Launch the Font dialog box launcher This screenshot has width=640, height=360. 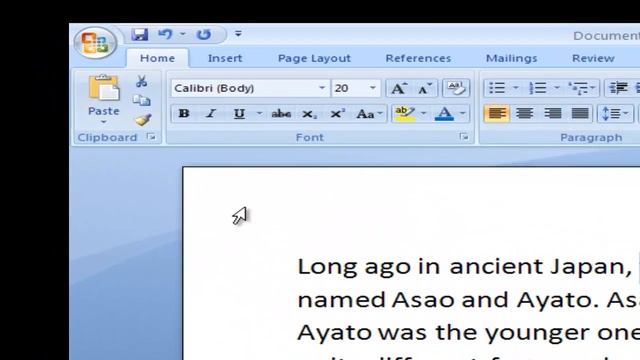(464, 137)
